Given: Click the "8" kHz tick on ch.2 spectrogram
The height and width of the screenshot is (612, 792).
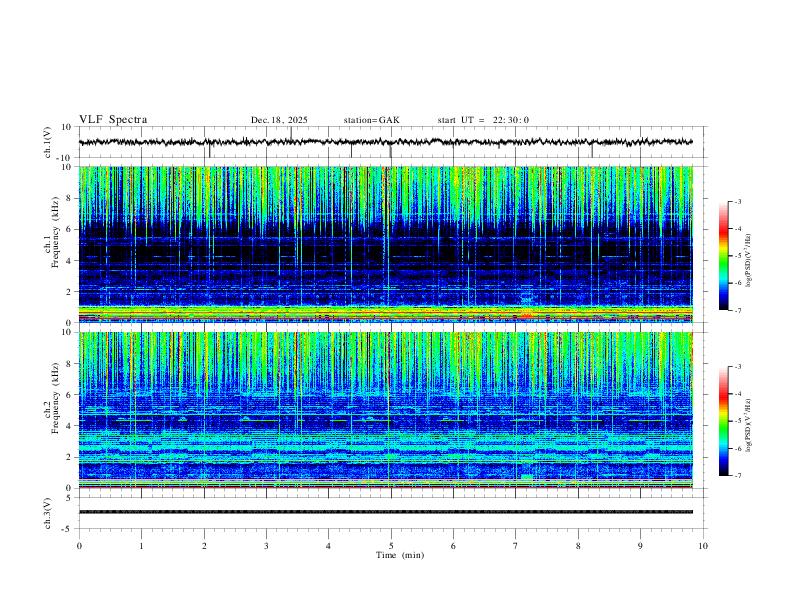Looking at the screenshot, I should pos(69,364).
